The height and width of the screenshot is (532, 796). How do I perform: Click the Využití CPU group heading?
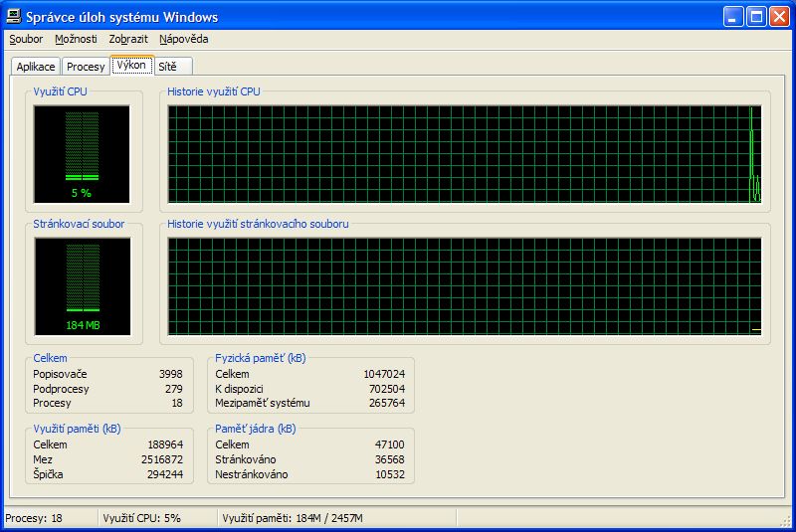pyautogui.click(x=60, y=91)
